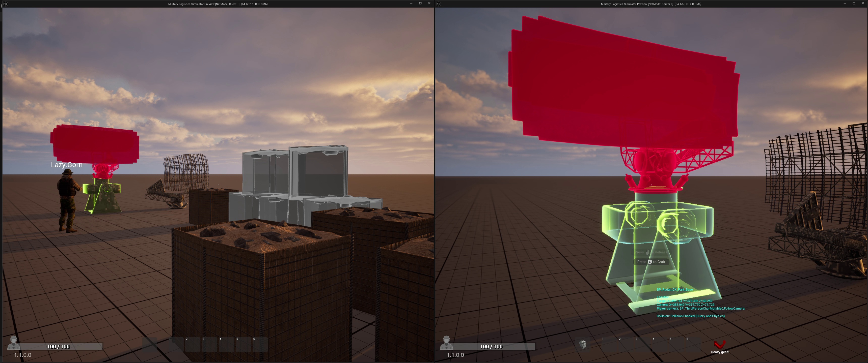Select the equipped armor item slot in Server window
This screenshot has width=868, height=363.
click(583, 345)
